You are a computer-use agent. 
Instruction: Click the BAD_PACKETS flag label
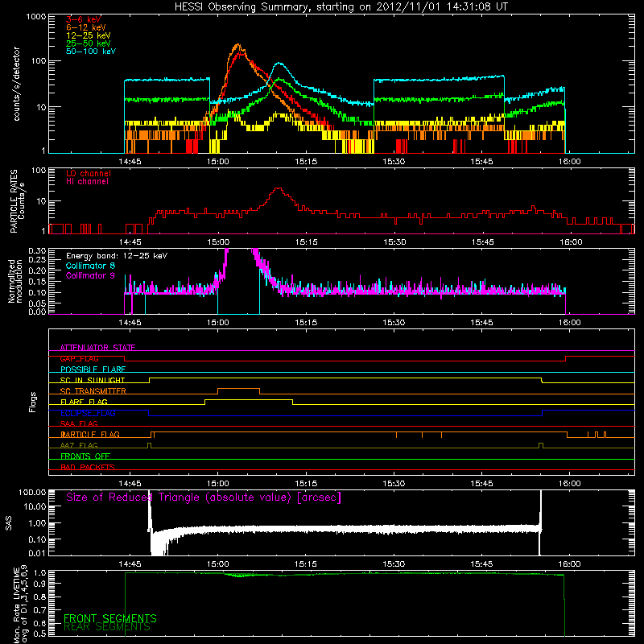[x=88, y=467]
